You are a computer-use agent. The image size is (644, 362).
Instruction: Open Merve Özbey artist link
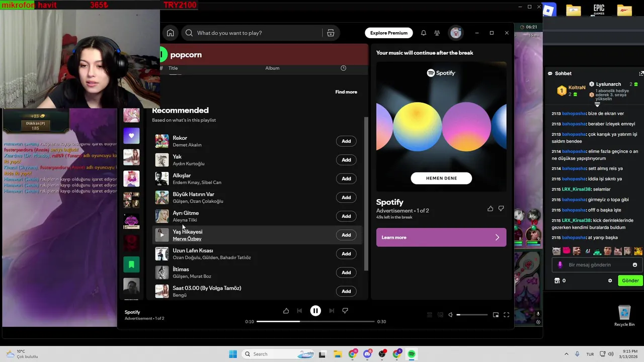(187, 239)
